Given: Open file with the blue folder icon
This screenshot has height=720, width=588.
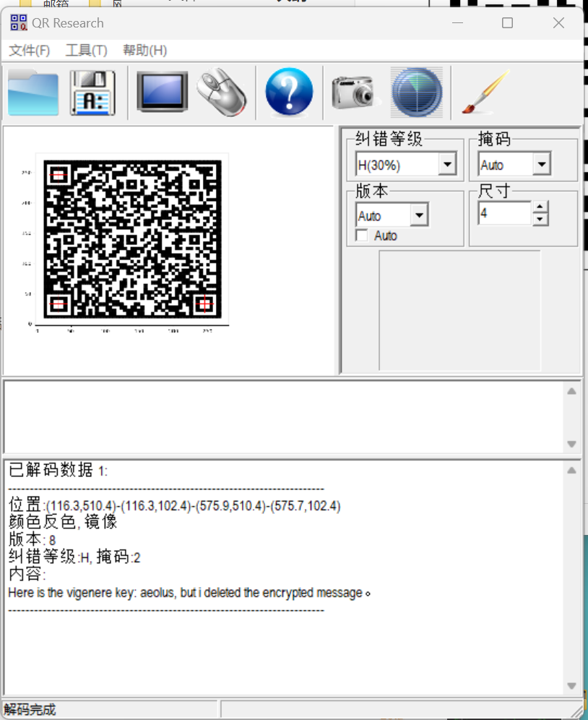Looking at the screenshot, I should click(33, 93).
